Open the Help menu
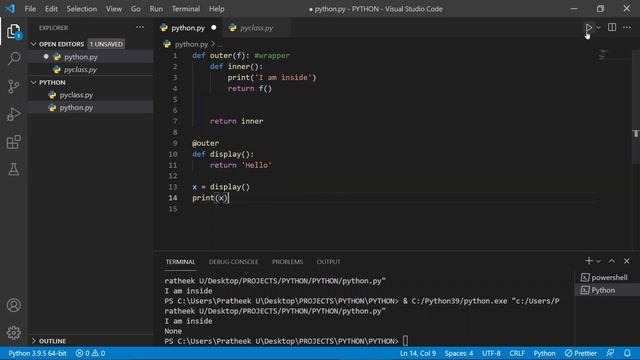The image size is (640, 360). tap(216, 9)
